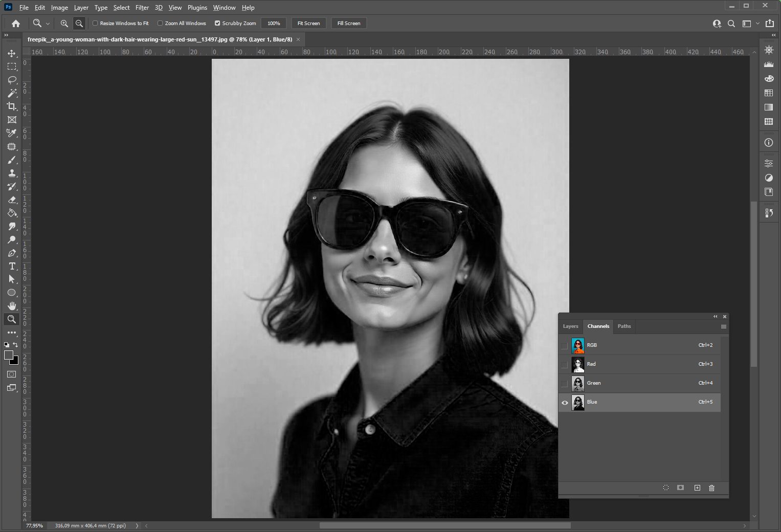Select the Hand tool

pos(12,306)
